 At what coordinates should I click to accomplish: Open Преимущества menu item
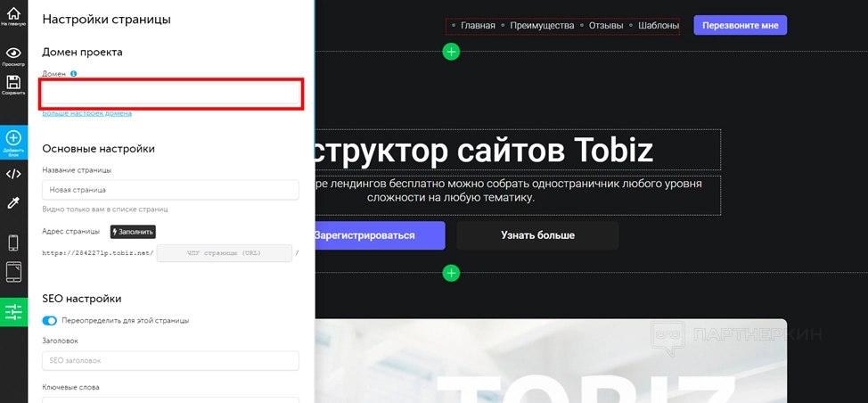coord(542,26)
